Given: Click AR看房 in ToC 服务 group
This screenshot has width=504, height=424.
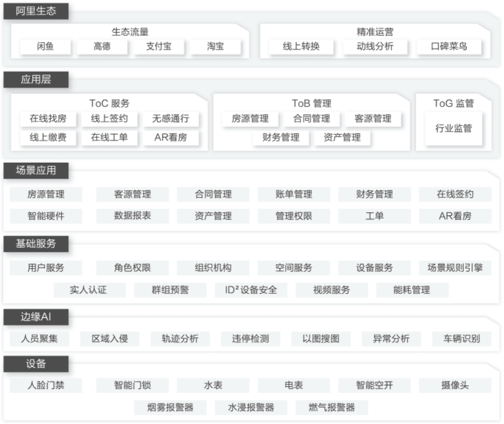Looking at the screenshot, I should coord(171,138).
